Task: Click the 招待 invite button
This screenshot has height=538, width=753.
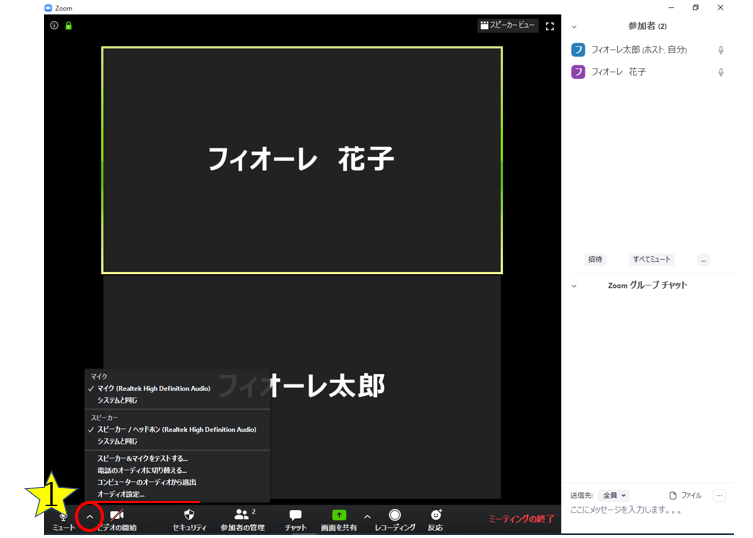Action: point(595,259)
